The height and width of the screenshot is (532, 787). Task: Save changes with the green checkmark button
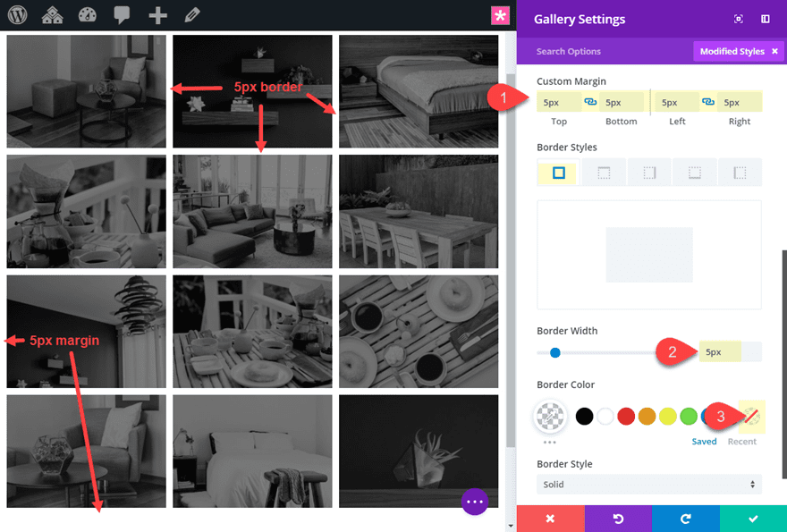[753, 519]
